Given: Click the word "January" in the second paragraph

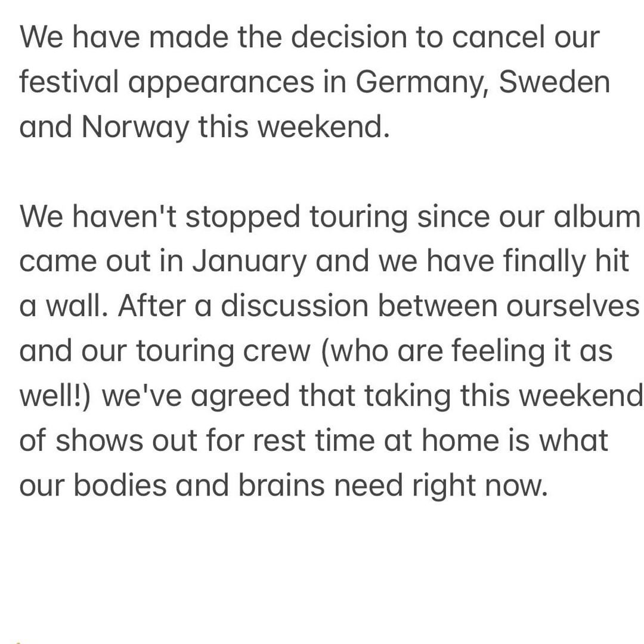Looking at the screenshot, I should (x=250, y=262).
